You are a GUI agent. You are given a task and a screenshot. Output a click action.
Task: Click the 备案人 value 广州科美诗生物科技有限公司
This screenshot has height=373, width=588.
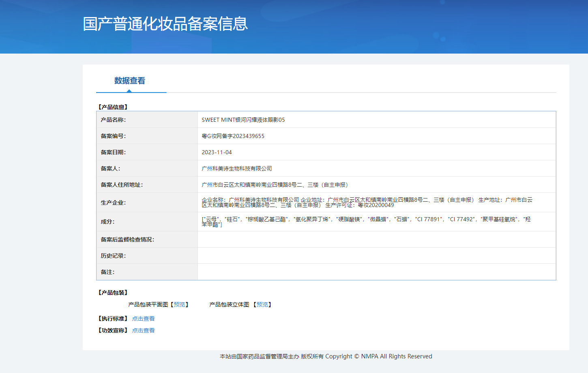pyautogui.click(x=237, y=168)
